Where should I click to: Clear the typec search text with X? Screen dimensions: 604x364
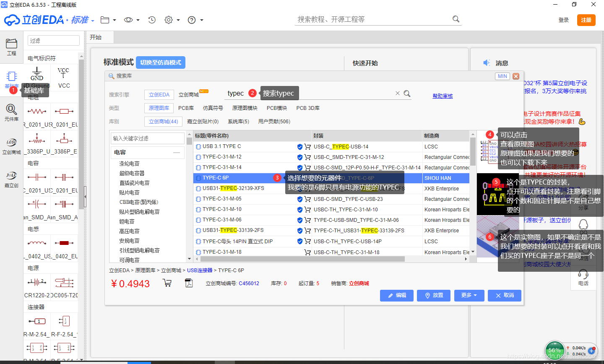397,93
